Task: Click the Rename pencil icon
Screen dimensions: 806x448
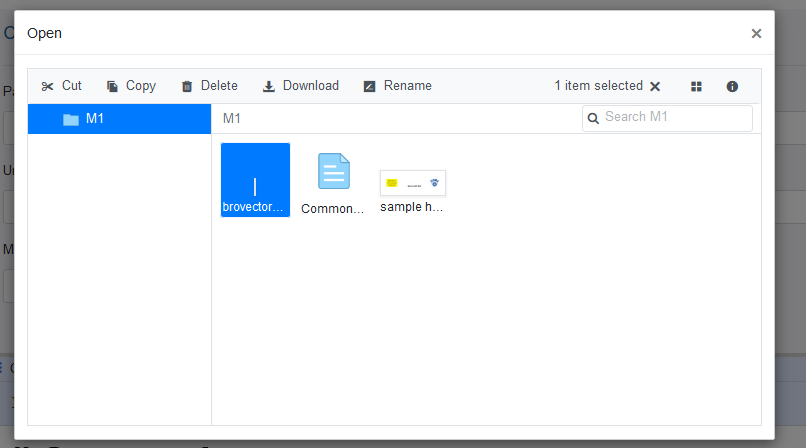Action: pos(370,87)
